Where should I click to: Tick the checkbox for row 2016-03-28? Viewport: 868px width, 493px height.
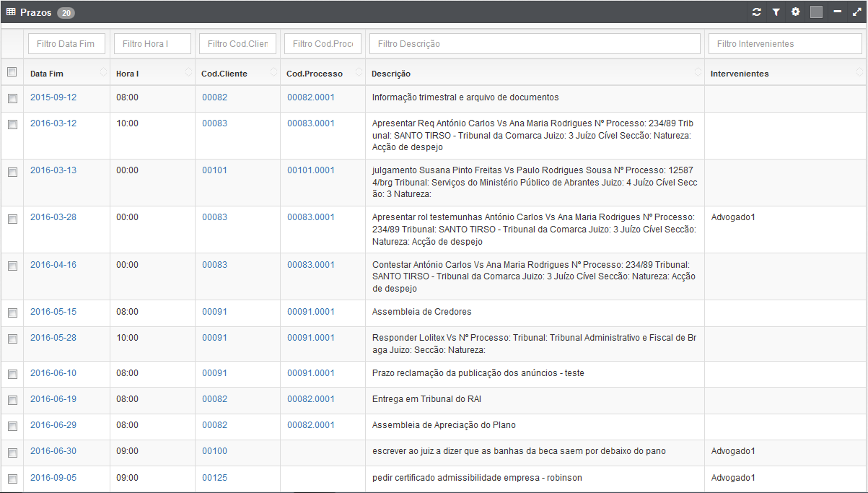(12, 219)
